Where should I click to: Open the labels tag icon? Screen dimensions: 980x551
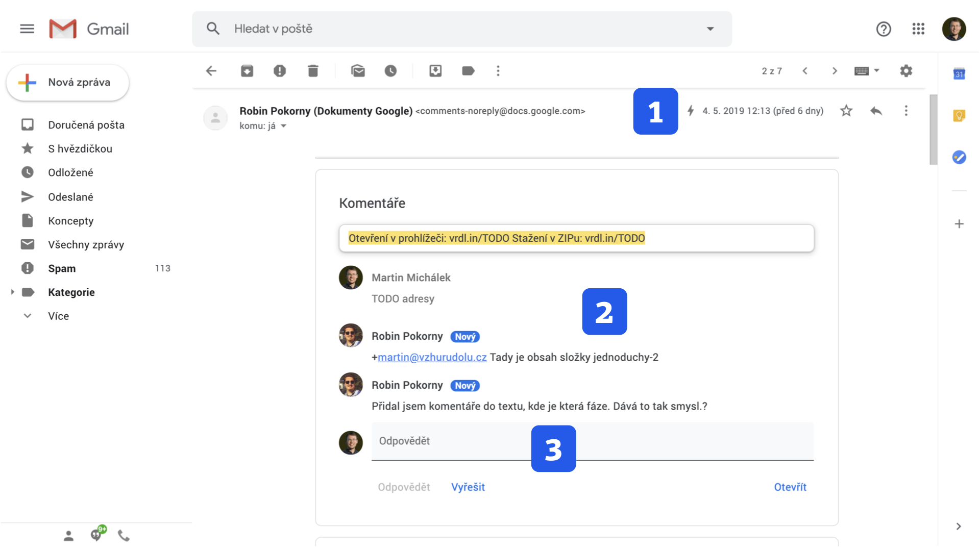click(468, 71)
